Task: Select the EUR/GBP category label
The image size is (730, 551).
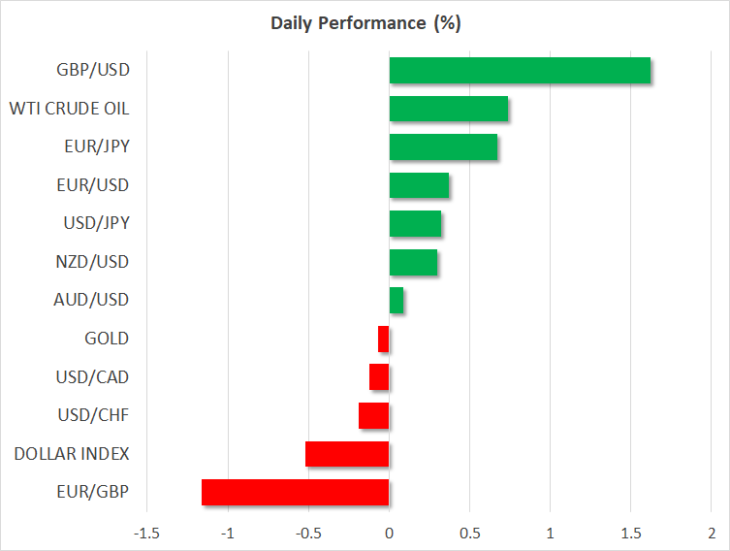Action: pyautogui.click(x=93, y=492)
